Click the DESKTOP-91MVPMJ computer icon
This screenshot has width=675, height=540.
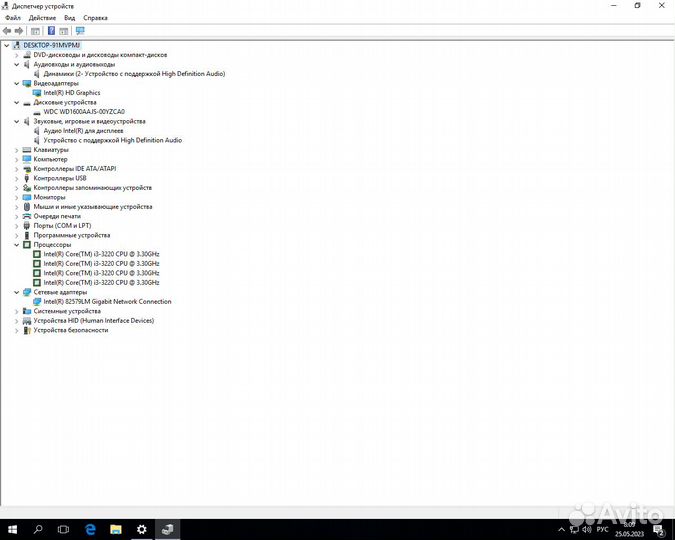[x=17, y=45]
